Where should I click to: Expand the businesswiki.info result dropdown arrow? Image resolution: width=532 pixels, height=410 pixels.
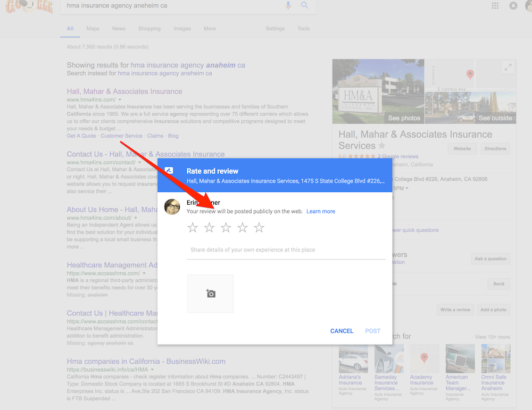(152, 370)
